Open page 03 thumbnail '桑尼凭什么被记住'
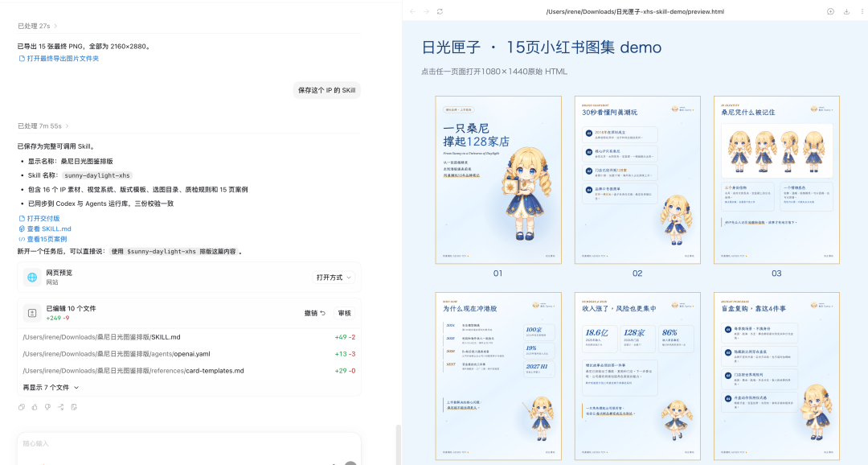The width and height of the screenshot is (868, 465). point(776,179)
